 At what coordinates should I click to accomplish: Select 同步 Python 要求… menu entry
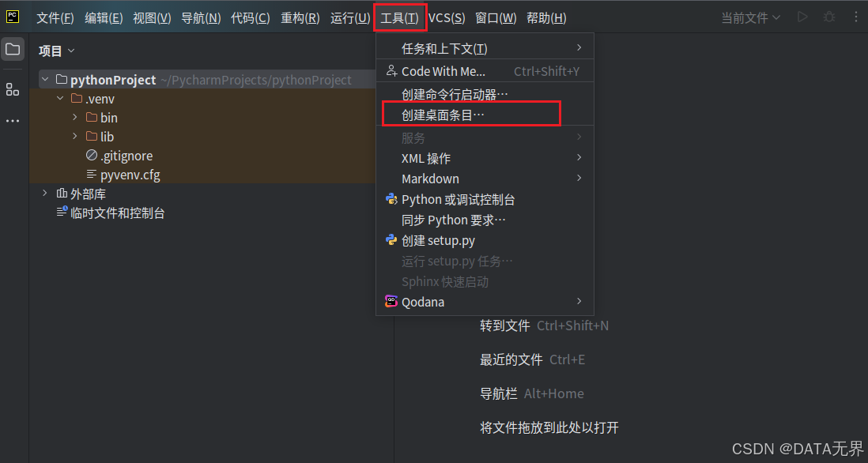pos(485,220)
